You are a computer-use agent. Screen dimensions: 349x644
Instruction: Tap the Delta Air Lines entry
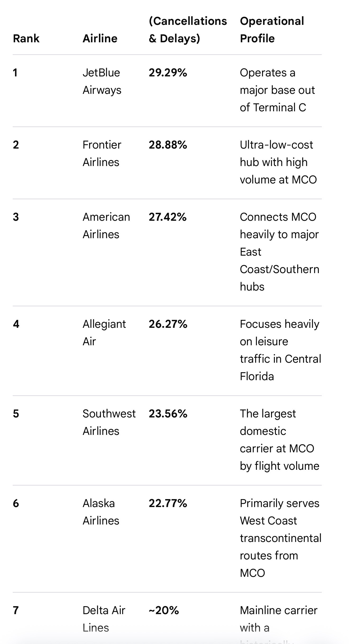point(104,619)
